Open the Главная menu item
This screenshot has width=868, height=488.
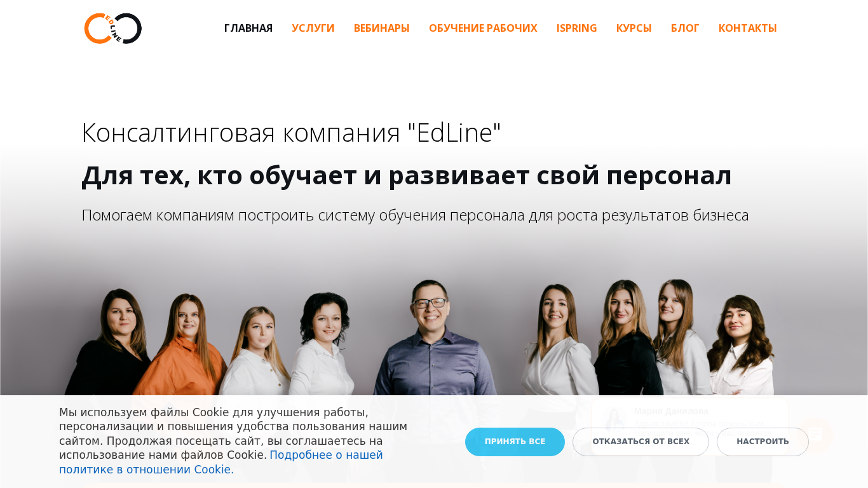tap(248, 28)
